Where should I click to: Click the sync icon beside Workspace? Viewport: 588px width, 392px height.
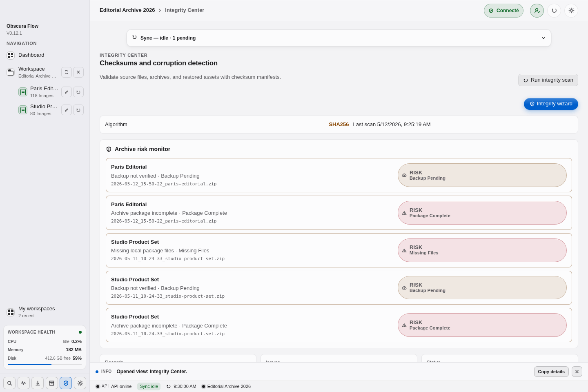[x=67, y=72]
